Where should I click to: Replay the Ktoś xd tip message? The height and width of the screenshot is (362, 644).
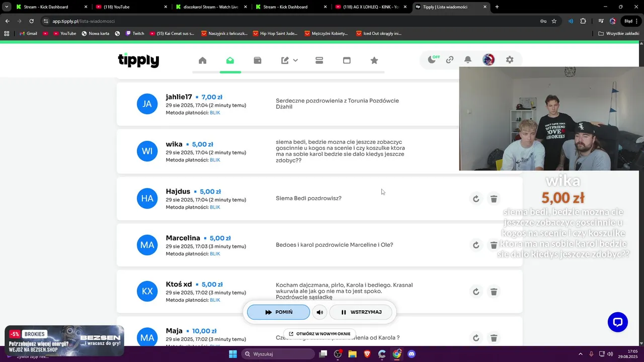pos(476,292)
